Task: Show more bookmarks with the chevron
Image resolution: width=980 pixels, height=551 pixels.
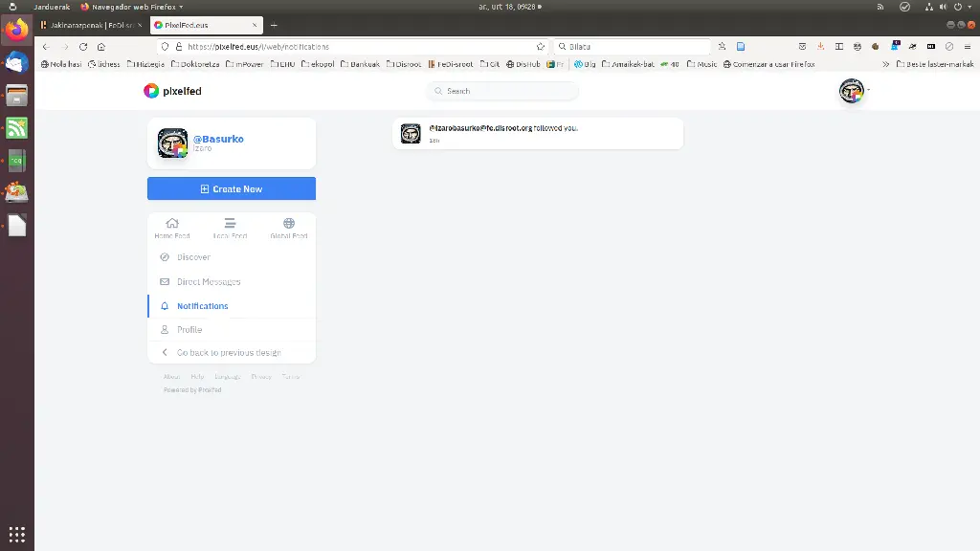Action: [885, 64]
